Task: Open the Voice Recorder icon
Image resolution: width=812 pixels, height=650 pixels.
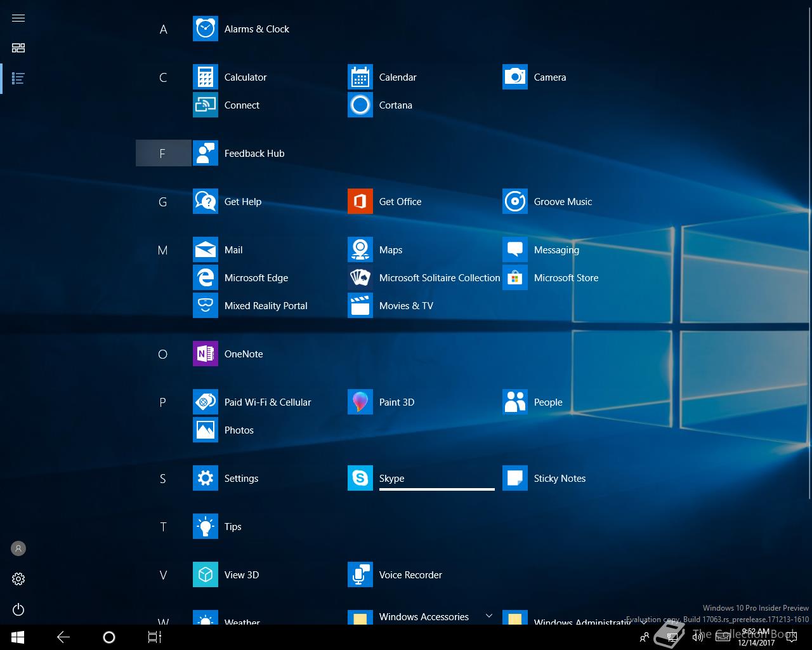Action: coord(360,575)
